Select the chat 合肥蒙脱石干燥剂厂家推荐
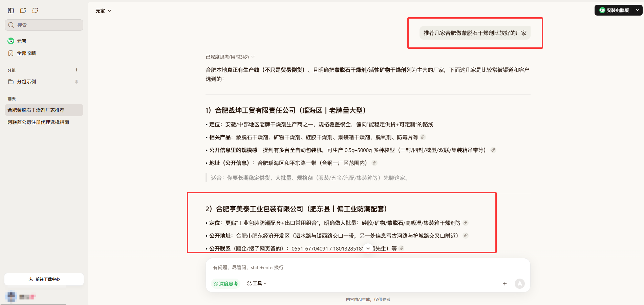 44,110
